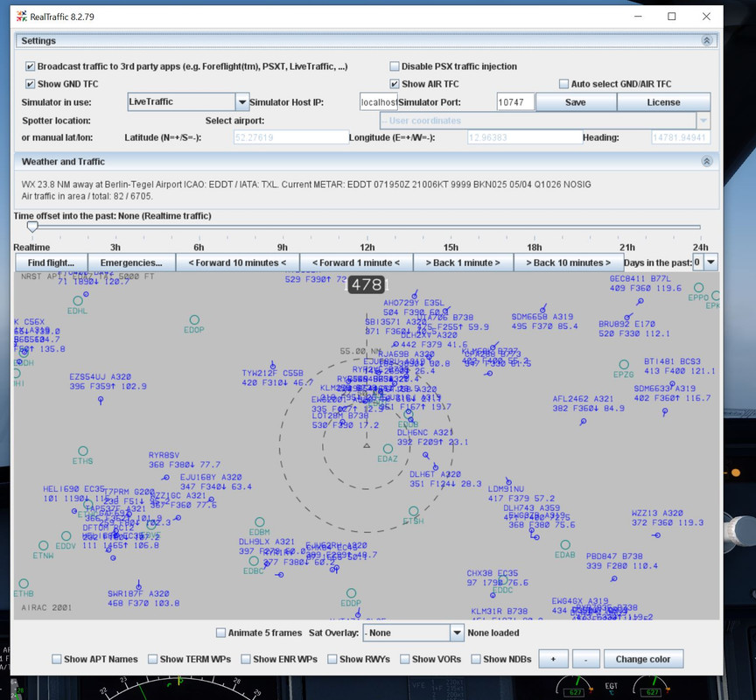Click the EDHL airport circle on map
The width and height of the screenshot is (756, 700).
78,301
